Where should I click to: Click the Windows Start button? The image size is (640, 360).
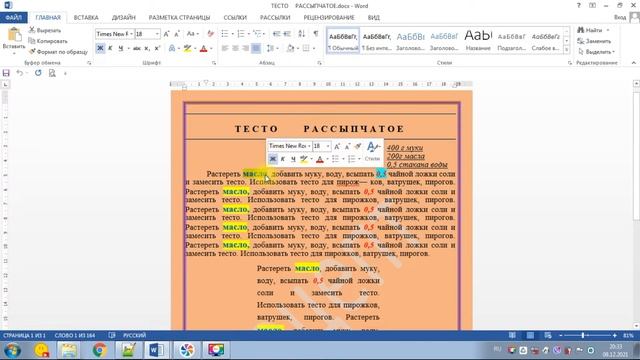point(12,350)
